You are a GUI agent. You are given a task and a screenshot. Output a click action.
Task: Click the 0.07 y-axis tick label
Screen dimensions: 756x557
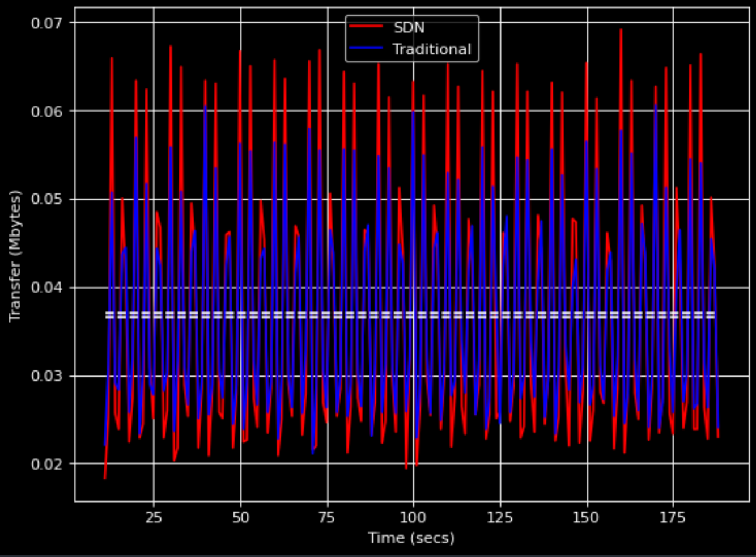[x=48, y=23]
